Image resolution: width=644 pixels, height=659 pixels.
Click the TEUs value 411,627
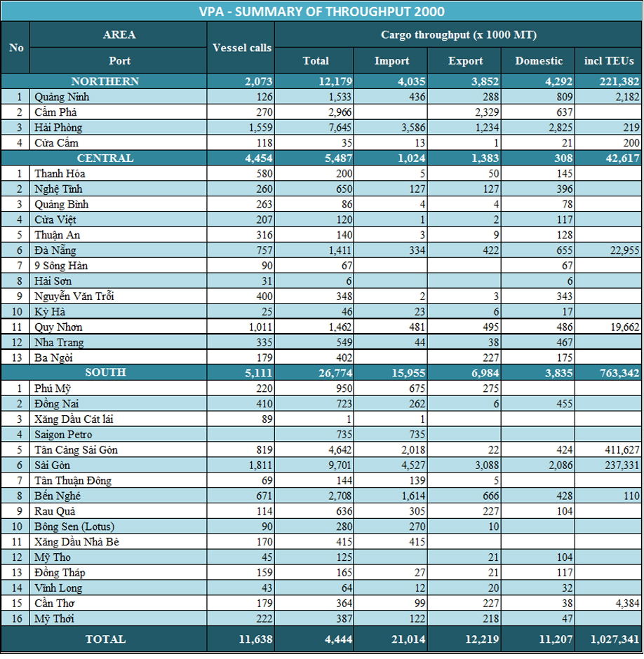608,449
